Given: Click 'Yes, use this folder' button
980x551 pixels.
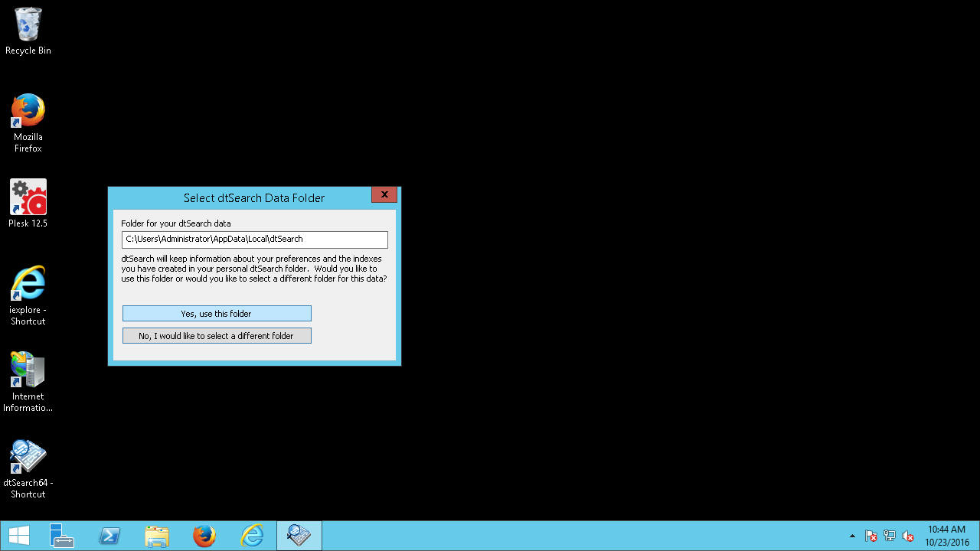Looking at the screenshot, I should [217, 314].
